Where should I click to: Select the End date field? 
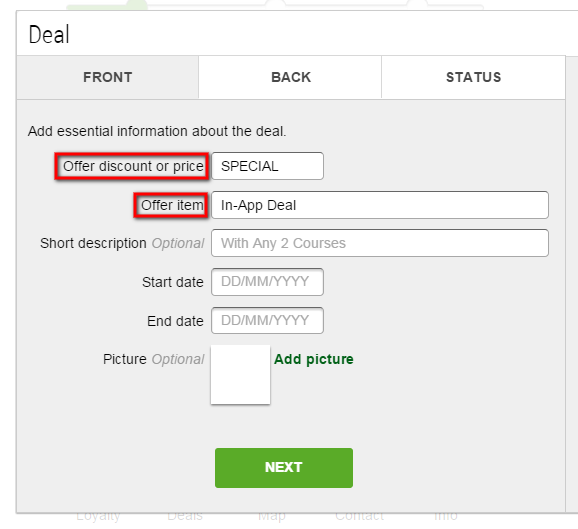(x=267, y=320)
